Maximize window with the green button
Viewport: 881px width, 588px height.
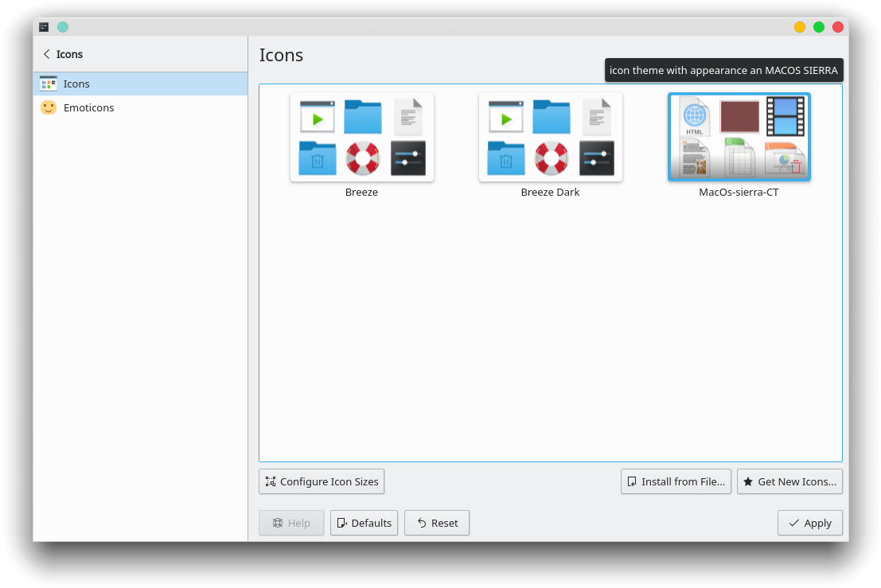[x=819, y=27]
